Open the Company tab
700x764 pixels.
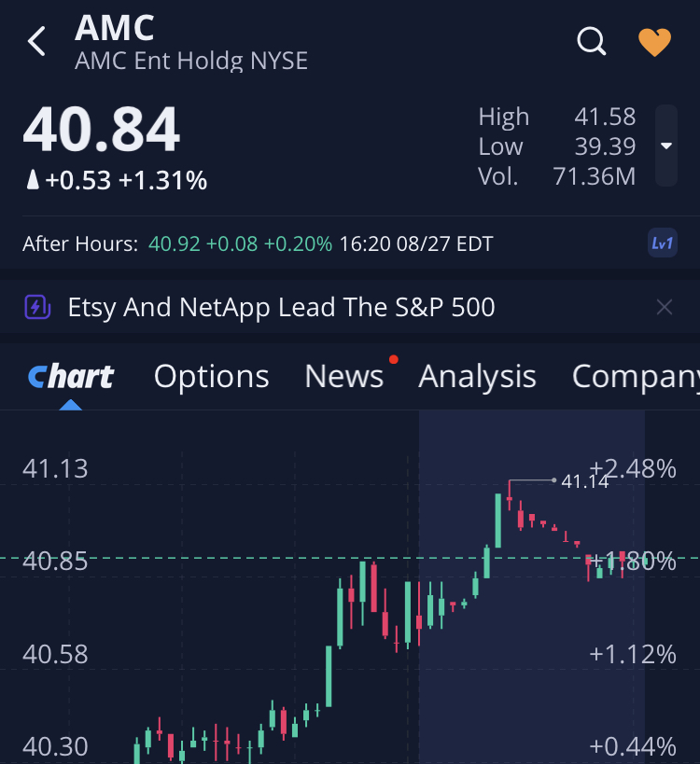click(635, 376)
